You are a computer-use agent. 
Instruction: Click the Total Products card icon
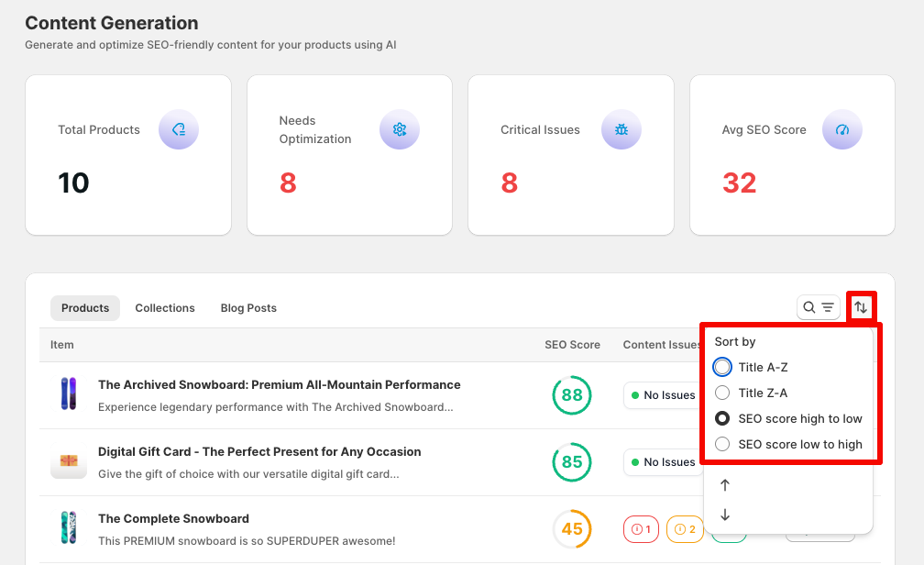click(179, 129)
